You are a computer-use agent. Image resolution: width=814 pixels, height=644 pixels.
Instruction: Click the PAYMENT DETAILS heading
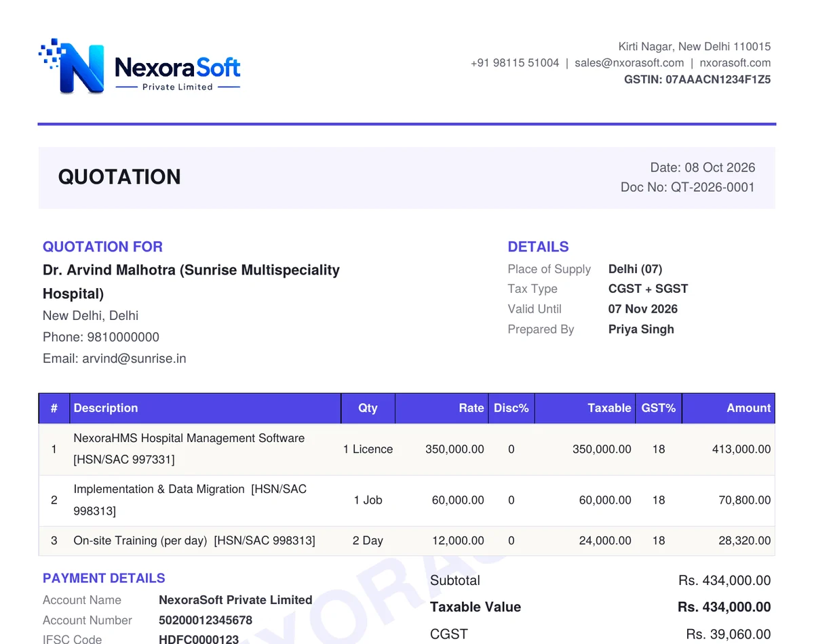point(104,578)
